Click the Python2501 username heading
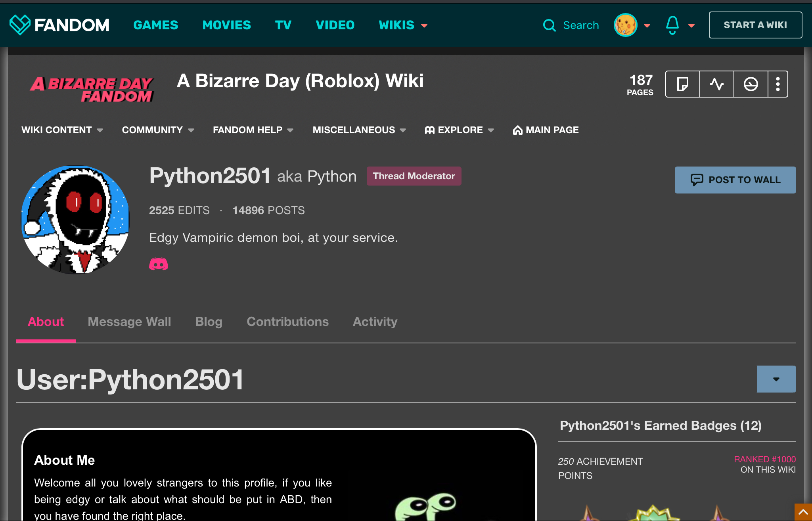 (210, 176)
